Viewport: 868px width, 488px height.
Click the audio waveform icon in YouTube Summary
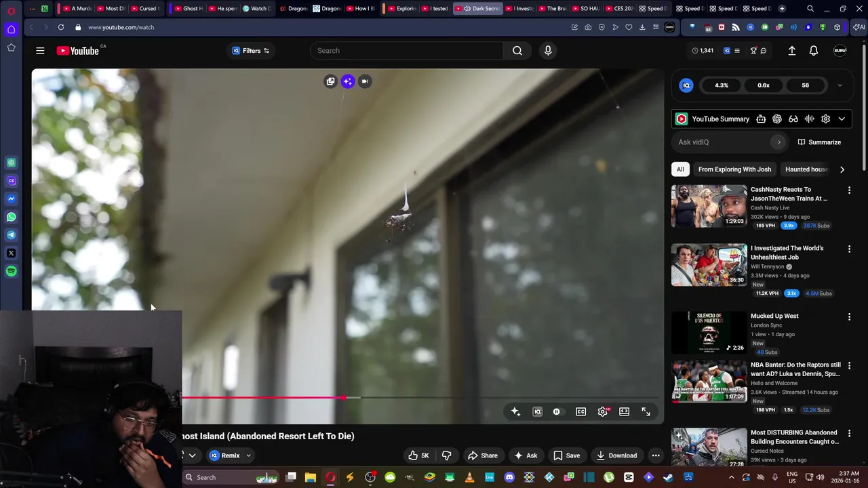(x=809, y=119)
